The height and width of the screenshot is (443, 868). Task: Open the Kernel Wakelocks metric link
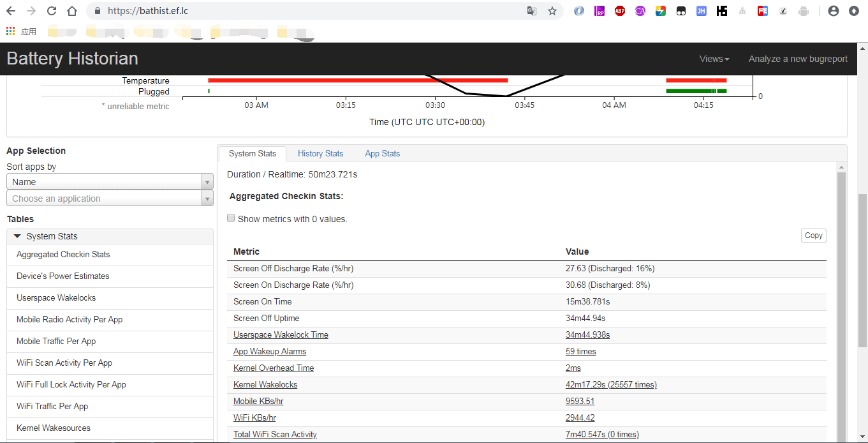click(265, 384)
